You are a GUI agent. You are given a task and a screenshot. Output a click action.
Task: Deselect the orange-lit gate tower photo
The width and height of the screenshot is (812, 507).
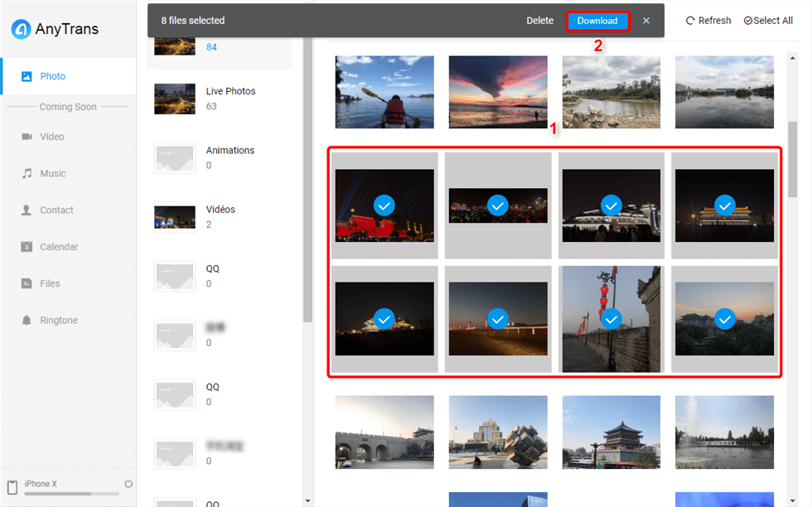tap(724, 205)
